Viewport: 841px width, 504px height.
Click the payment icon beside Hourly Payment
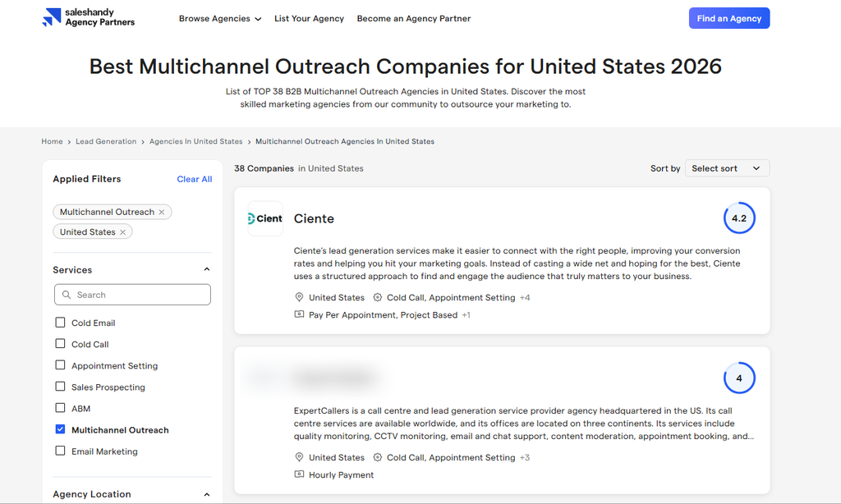299,474
